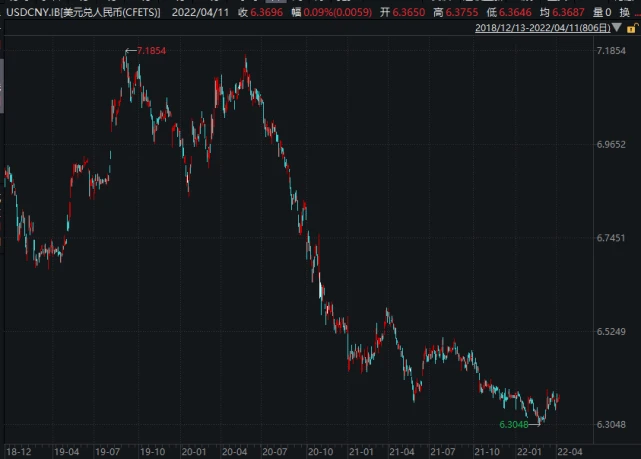Toggle the yellow lock icon for date range
The width and height of the screenshot is (641, 459).
click(x=632, y=28)
